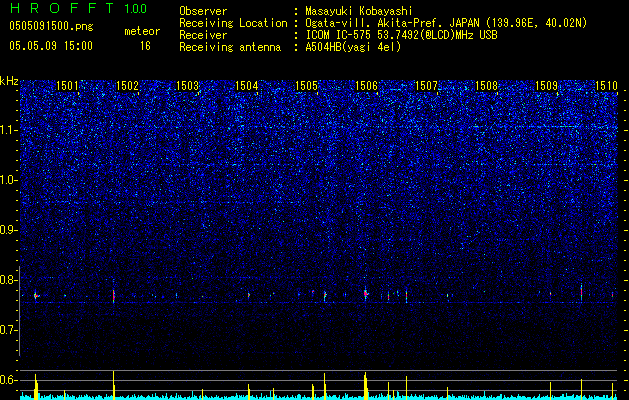Image resolution: width=629 pixels, height=400 pixels.
Task: Click the 1506 time marker
Action: (x=366, y=85)
